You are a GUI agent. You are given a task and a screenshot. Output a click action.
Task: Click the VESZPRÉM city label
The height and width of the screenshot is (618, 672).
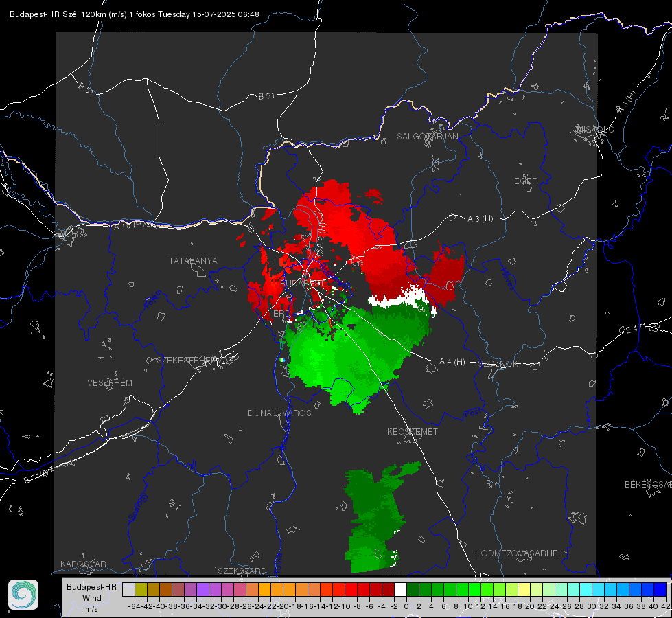pos(110,383)
